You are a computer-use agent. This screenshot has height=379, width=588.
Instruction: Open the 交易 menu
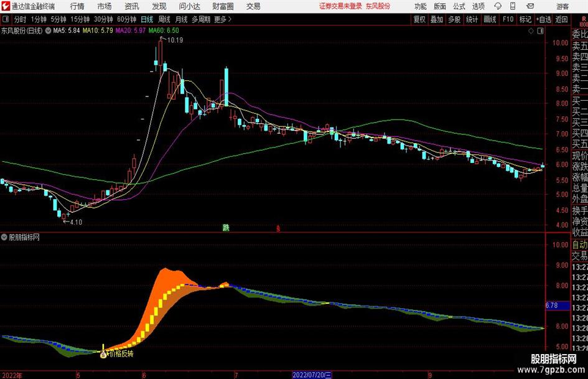(x=253, y=6)
